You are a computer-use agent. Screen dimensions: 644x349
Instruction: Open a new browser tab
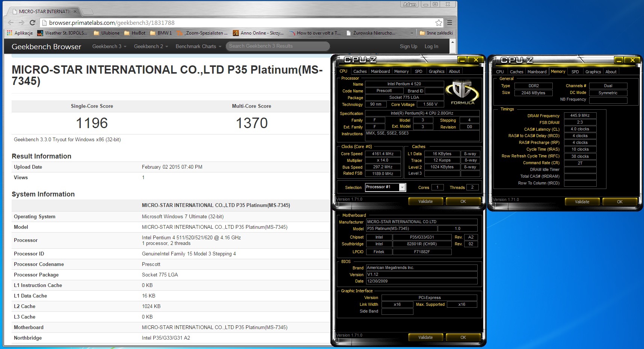tap(87, 12)
